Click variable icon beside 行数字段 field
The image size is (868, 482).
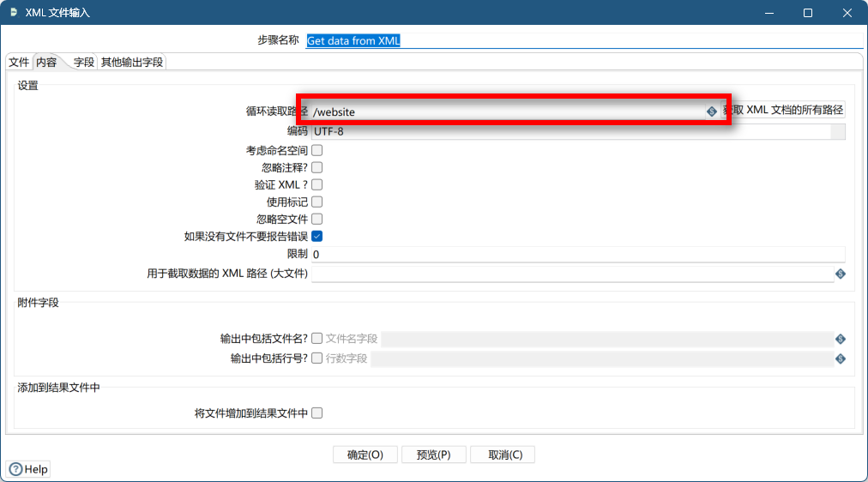(x=841, y=358)
